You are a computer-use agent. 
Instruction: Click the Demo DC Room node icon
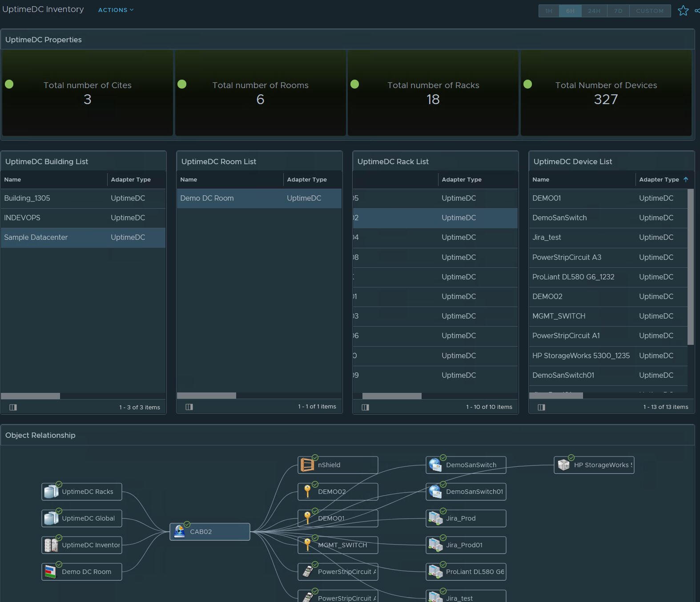(x=51, y=572)
